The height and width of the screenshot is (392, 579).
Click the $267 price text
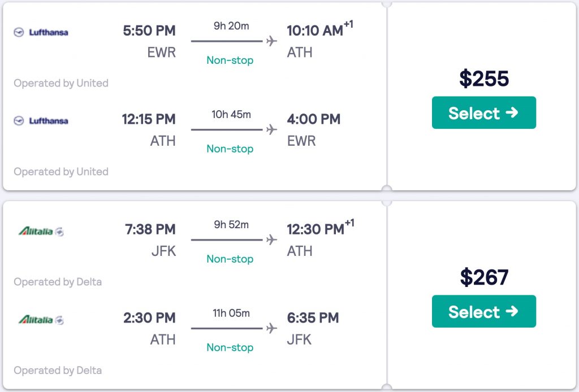click(x=484, y=277)
